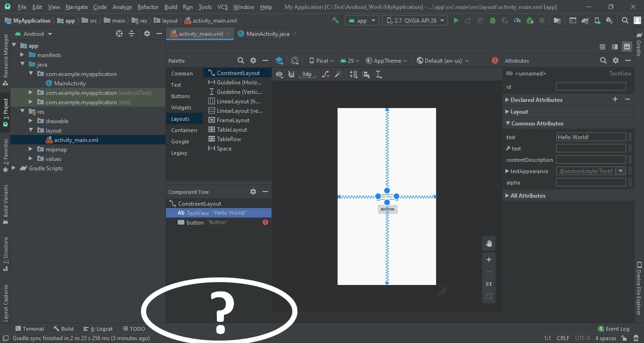
Task: Run the app with the green play button
Action: coord(456,20)
